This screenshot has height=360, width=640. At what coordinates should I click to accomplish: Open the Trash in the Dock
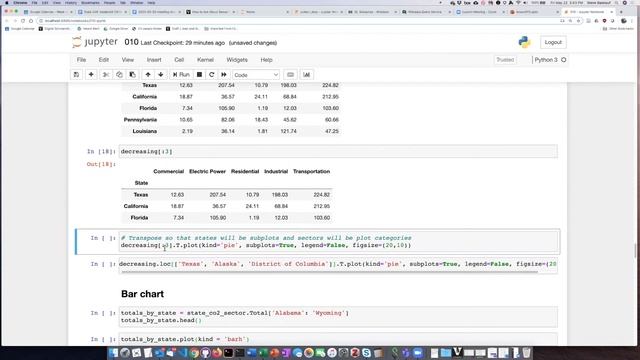527,353
